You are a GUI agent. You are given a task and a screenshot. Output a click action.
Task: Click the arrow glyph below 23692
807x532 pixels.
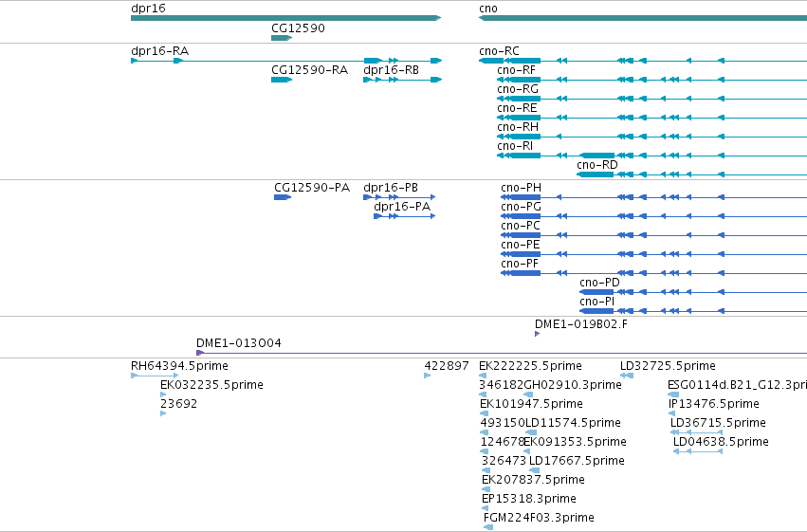(163, 413)
